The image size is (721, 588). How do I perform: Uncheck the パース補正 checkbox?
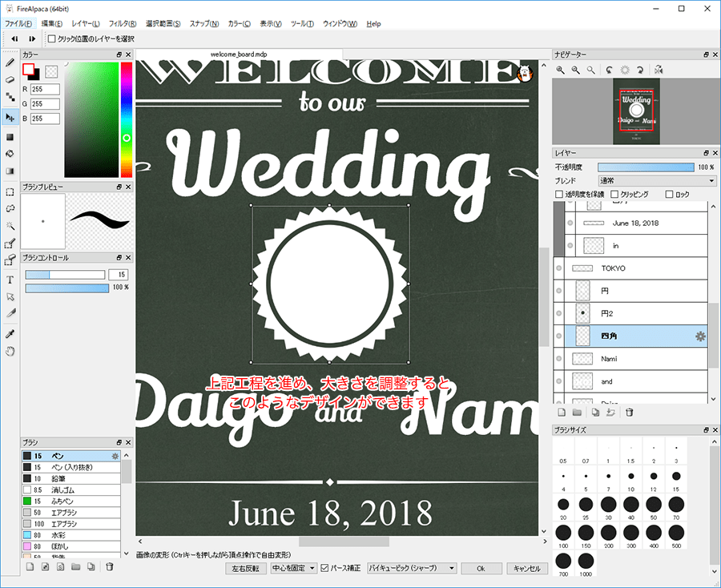point(324,568)
